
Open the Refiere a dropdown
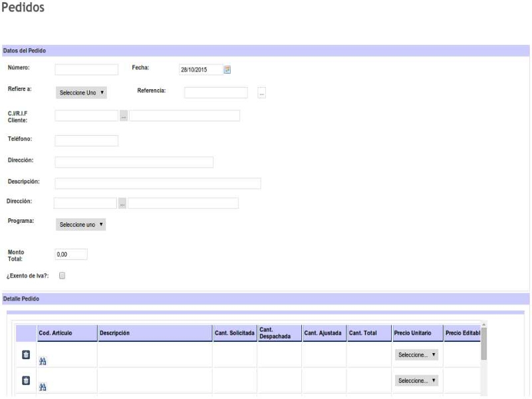pos(82,92)
